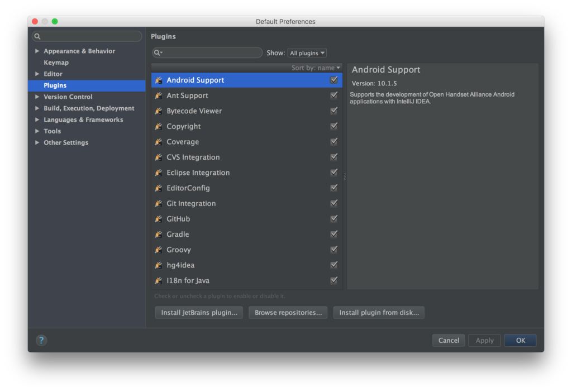Uncheck the I18n for Java plugin

point(334,280)
